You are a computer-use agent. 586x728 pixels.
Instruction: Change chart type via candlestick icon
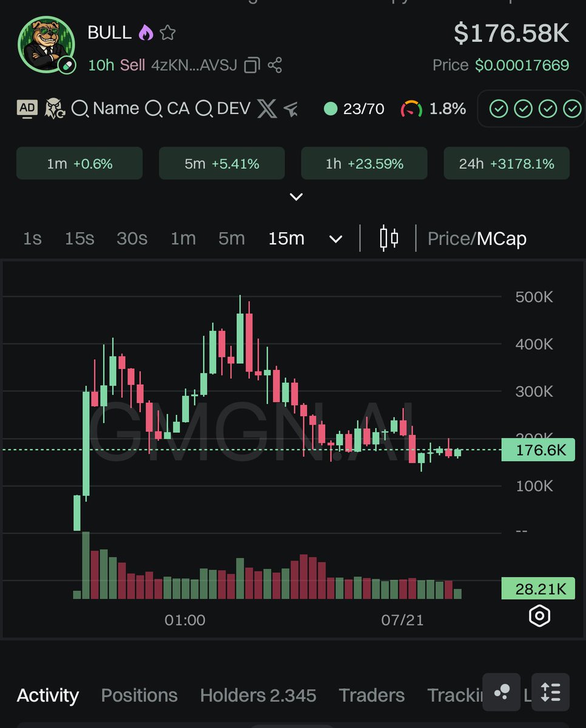389,238
